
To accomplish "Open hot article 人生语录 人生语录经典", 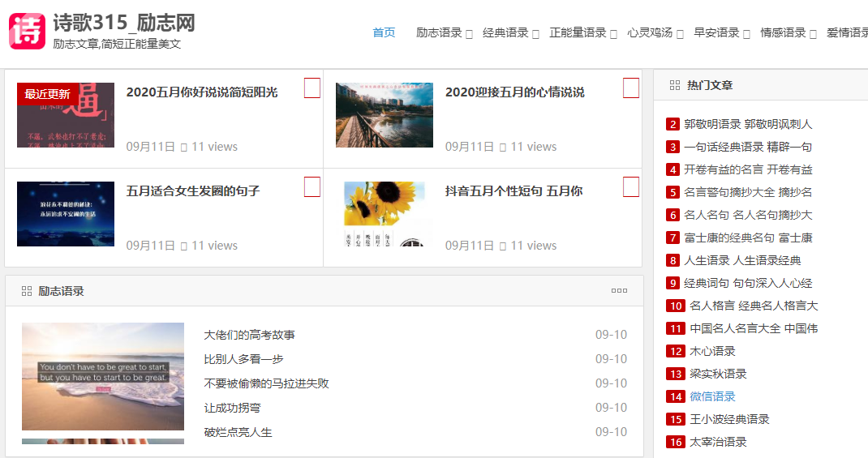I will point(742,260).
